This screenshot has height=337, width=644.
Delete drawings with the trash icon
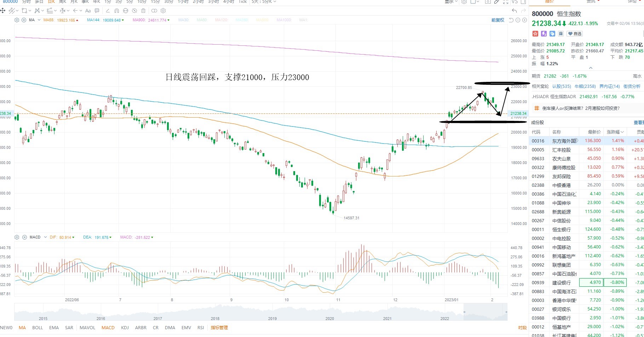coord(143,11)
